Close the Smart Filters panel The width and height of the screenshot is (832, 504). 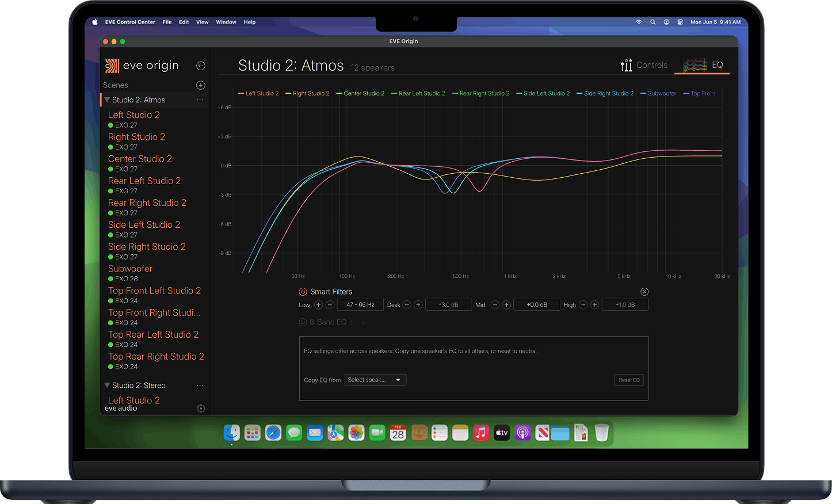tap(644, 292)
